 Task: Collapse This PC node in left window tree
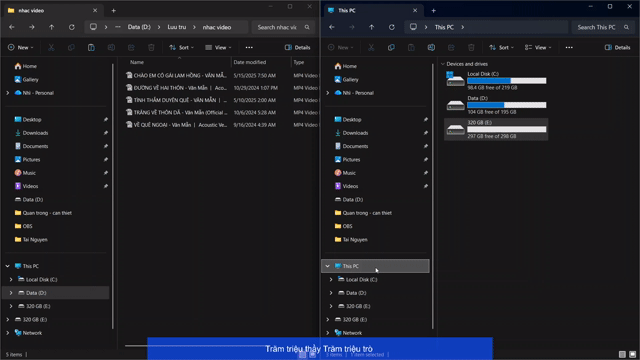(x=8, y=266)
